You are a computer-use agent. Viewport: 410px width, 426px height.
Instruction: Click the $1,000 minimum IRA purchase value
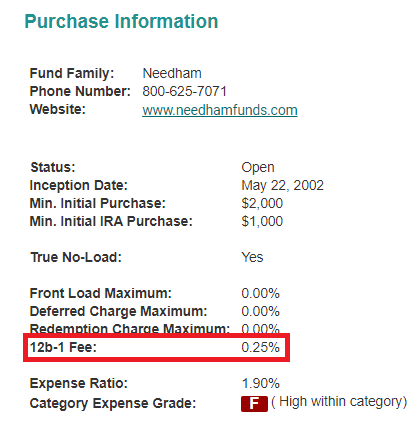pyautogui.click(x=262, y=221)
